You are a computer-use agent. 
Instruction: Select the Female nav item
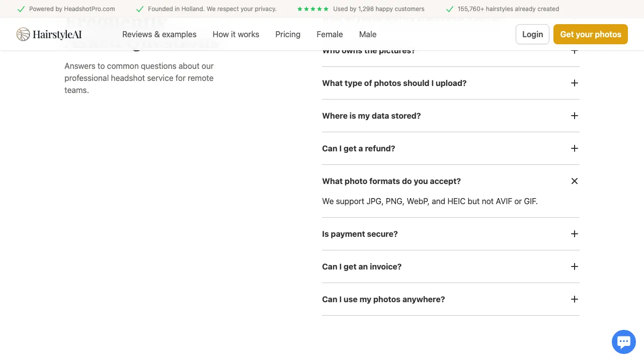pyautogui.click(x=330, y=34)
